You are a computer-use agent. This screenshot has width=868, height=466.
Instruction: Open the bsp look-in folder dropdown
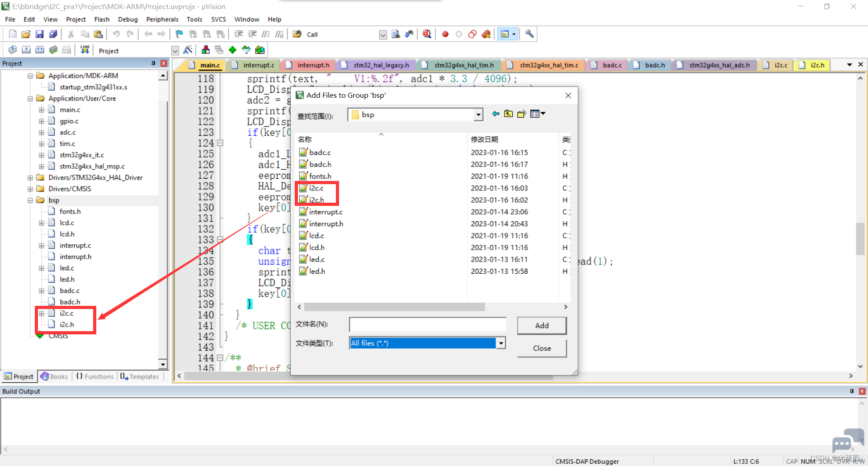click(x=478, y=115)
